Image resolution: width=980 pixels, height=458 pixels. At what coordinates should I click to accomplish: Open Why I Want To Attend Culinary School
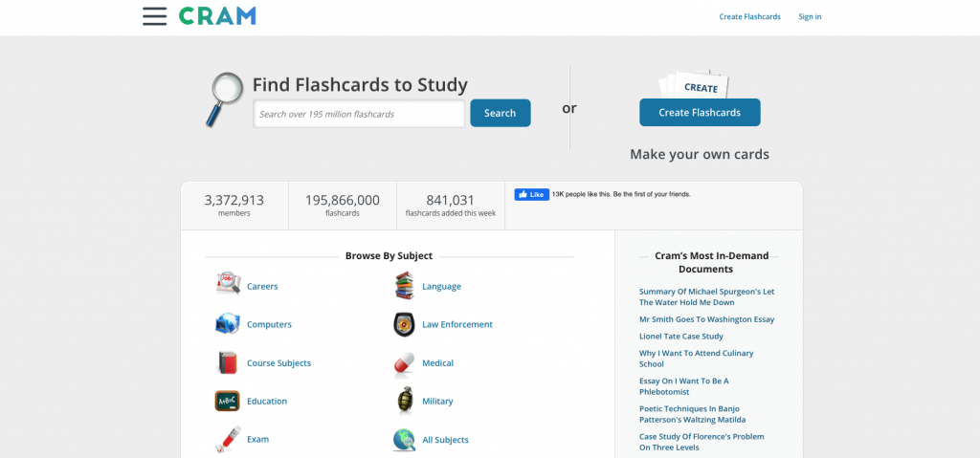pyautogui.click(x=697, y=358)
